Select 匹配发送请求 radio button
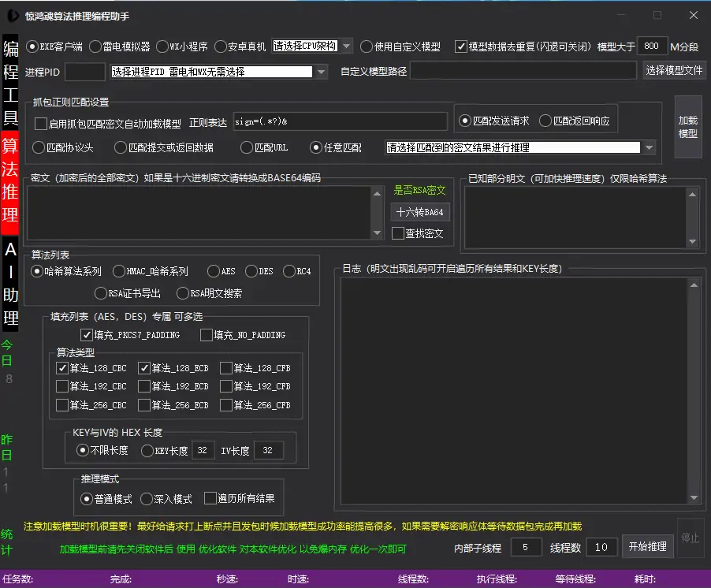 coord(493,121)
